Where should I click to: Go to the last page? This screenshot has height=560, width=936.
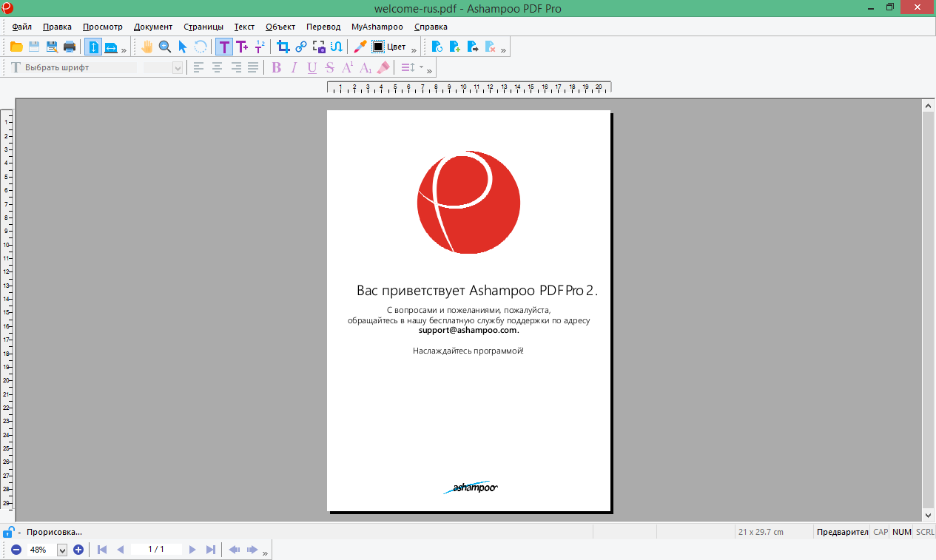[x=211, y=550]
